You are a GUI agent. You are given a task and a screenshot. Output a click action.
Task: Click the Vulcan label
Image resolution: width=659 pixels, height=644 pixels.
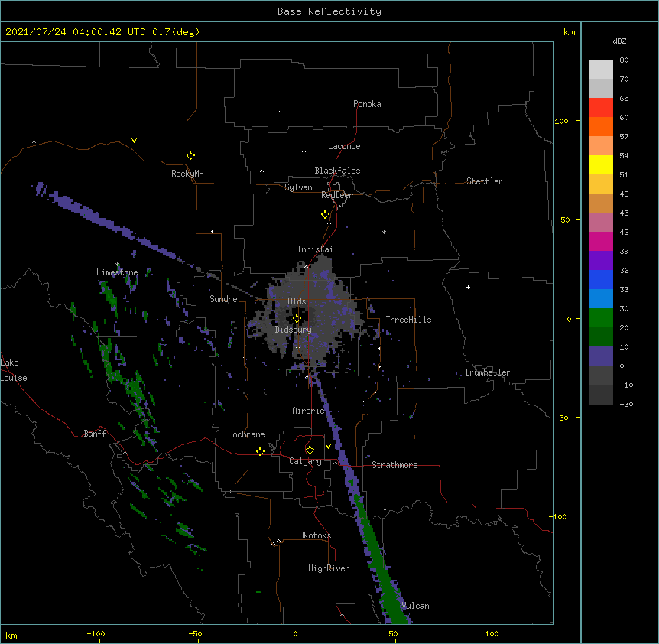click(415, 606)
